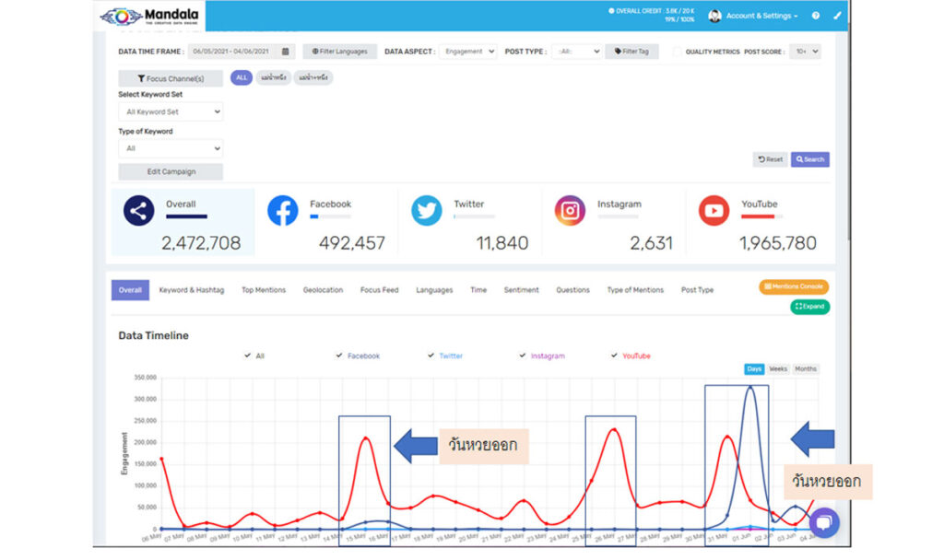Open the Keyword & Hashtag tab
The height and width of the screenshot is (560, 944).
(191, 290)
